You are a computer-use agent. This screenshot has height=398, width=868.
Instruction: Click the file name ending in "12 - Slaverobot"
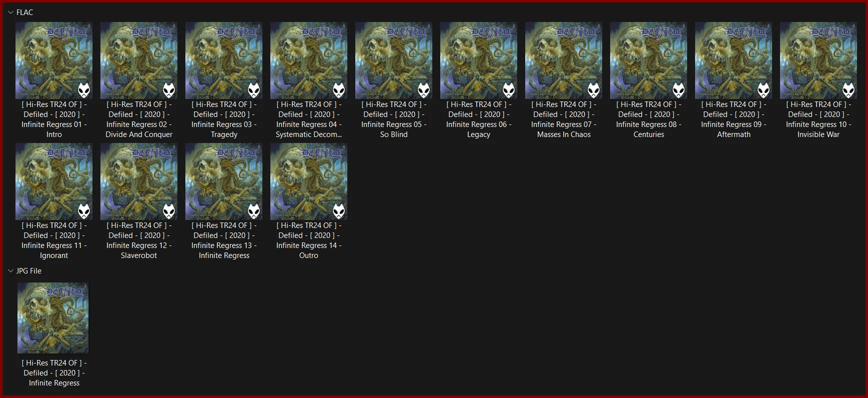(x=139, y=240)
